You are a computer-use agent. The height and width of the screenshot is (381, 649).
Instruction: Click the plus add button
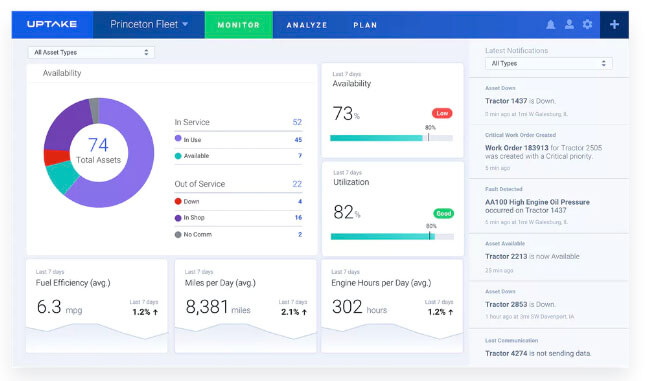click(x=614, y=25)
